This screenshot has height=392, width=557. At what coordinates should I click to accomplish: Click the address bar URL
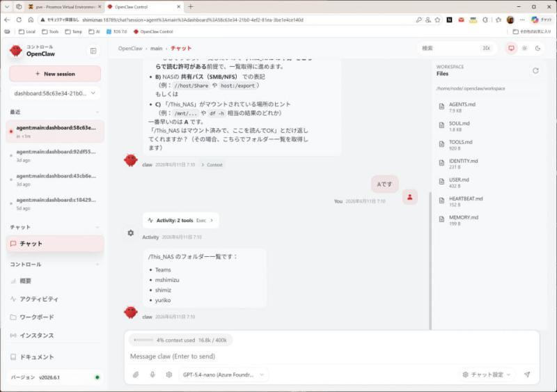click(193, 20)
